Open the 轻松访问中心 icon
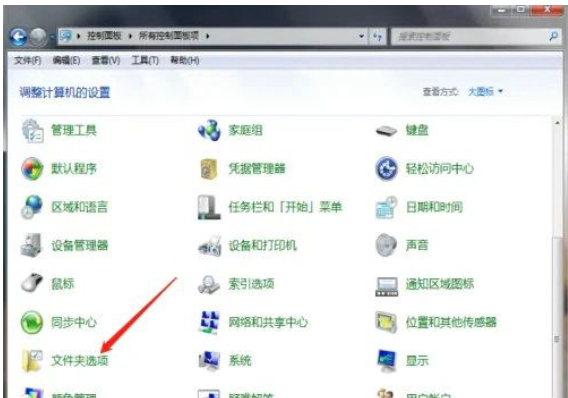 click(x=386, y=168)
